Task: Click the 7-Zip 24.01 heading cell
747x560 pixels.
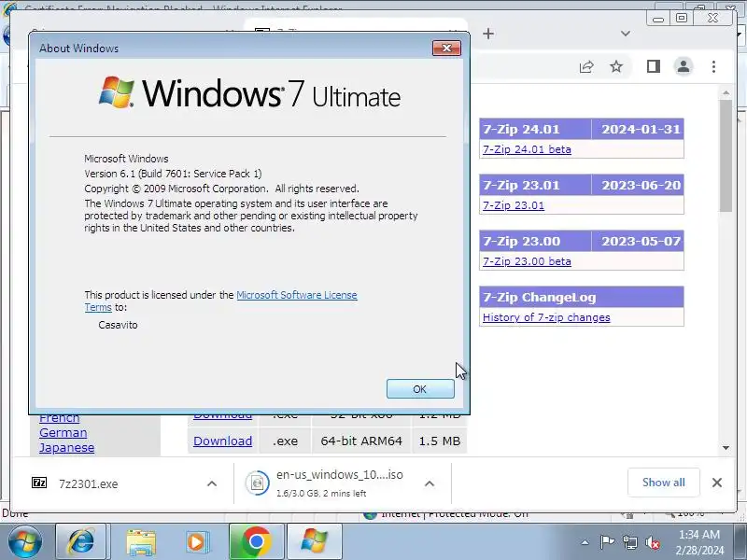Action: click(535, 129)
